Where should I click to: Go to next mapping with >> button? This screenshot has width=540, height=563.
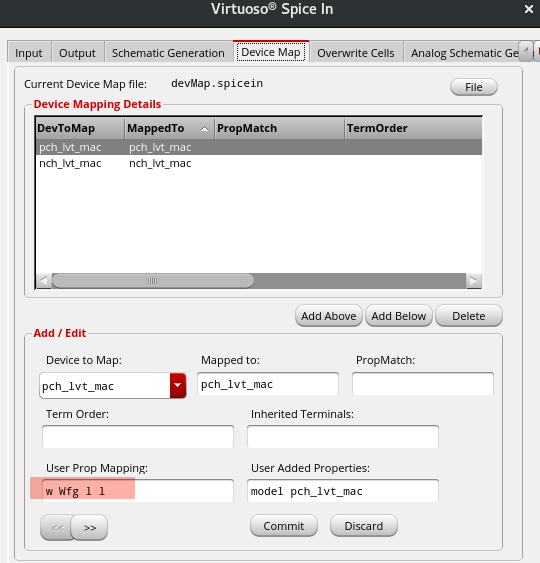pos(89,527)
